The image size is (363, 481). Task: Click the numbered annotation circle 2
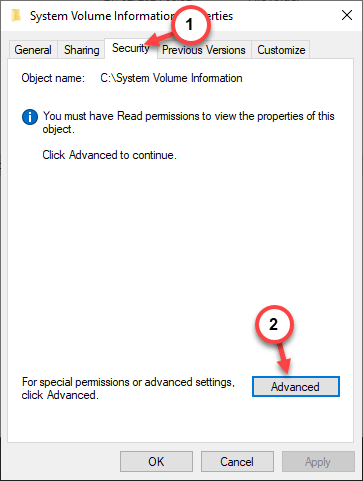273,324
